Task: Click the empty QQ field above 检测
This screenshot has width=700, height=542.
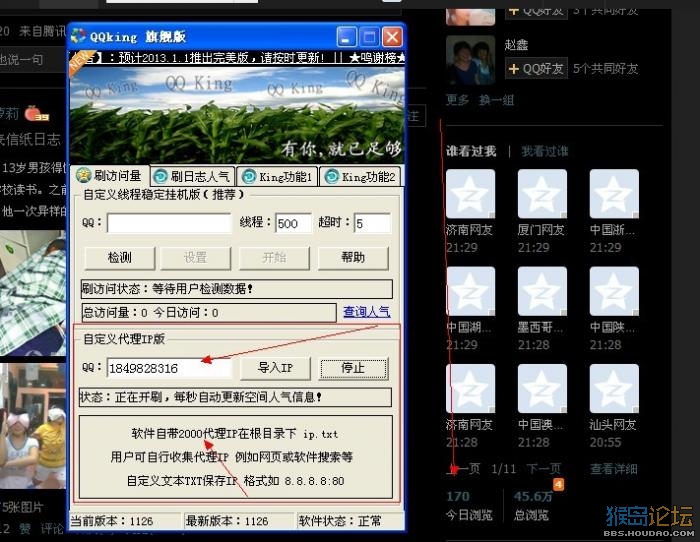Action: (169, 223)
